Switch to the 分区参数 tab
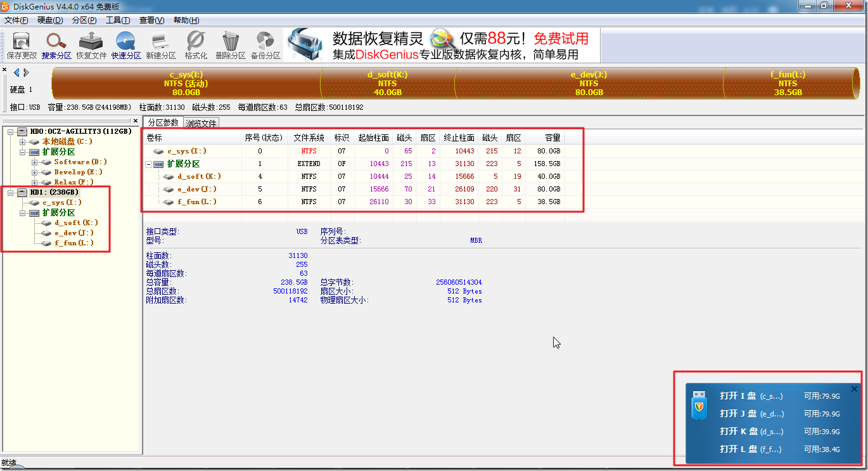The image size is (868, 471). (163, 122)
